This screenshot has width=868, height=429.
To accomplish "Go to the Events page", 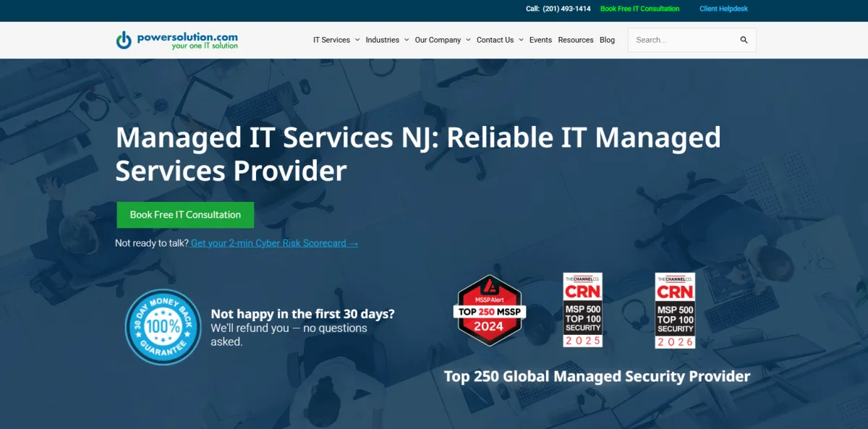I will point(540,40).
